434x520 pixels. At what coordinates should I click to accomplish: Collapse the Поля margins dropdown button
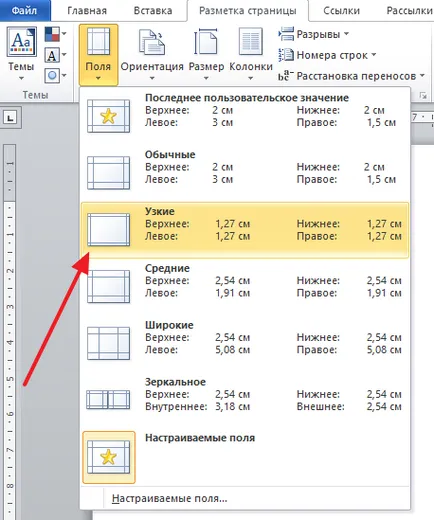[x=98, y=55]
